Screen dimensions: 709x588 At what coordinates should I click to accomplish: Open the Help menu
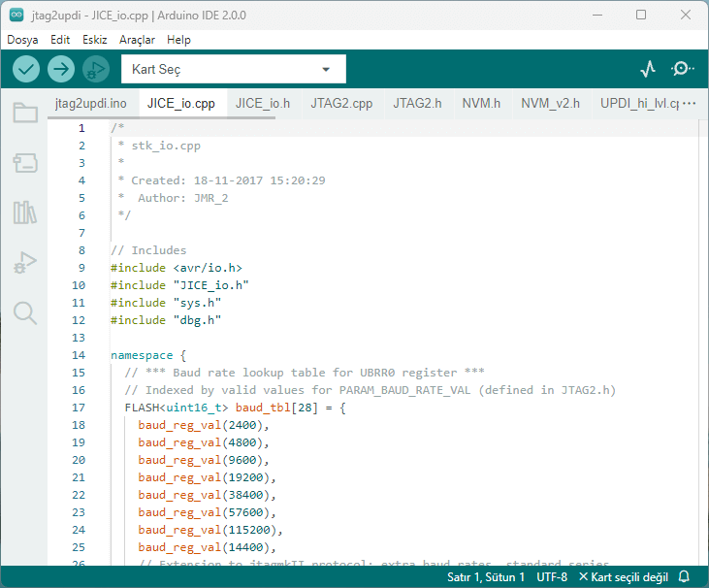[178, 40]
